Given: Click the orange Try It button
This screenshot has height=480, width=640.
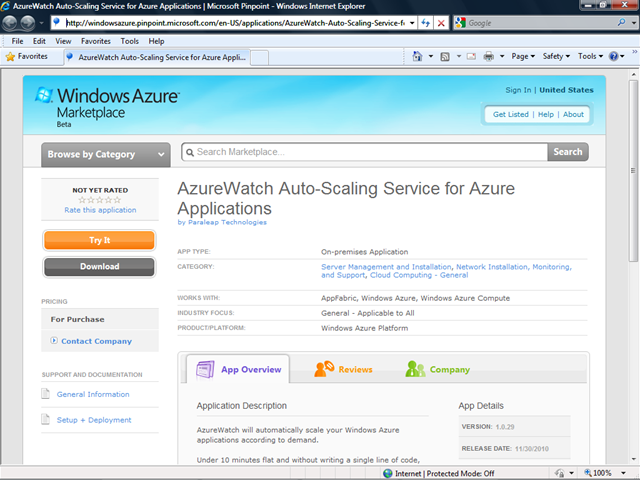Looking at the screenshot, I should 99,240.
